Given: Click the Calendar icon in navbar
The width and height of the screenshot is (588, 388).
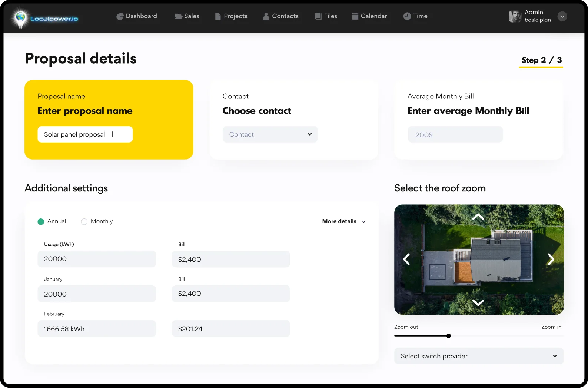Looking at the screenshot, I should [x=355, y=16].
